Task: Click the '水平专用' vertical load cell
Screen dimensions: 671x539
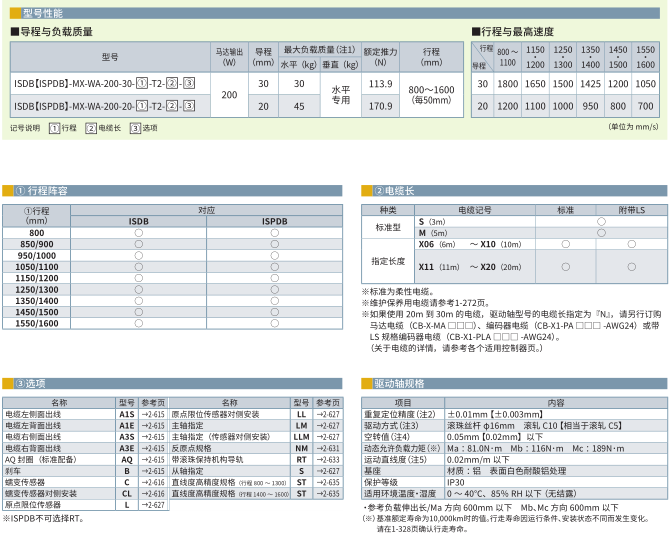Action: click(x=341, y=95)
